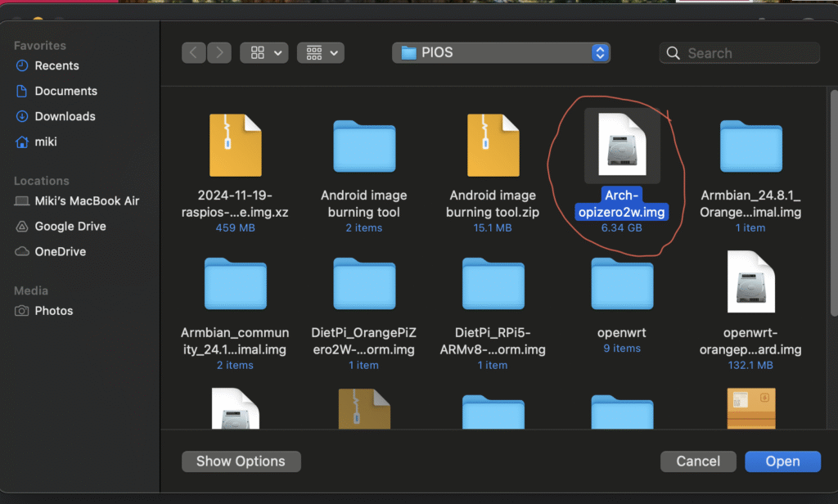The height and width of the screenshot is (504, 838).
Task: Expand the grouping options dropdown
Action: [x=320, y=53]
